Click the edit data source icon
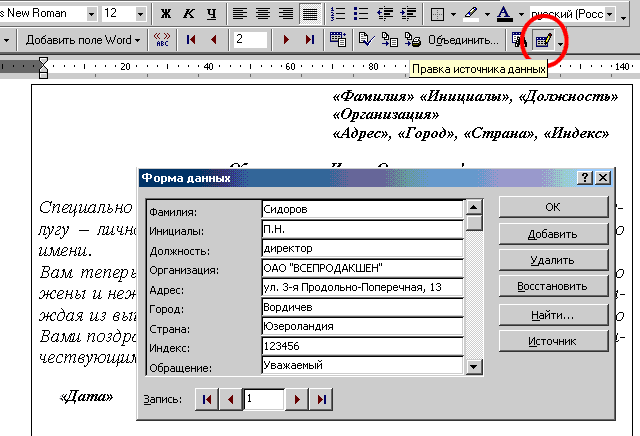Viewport: 640px width, 436px height. click(544, 40)
